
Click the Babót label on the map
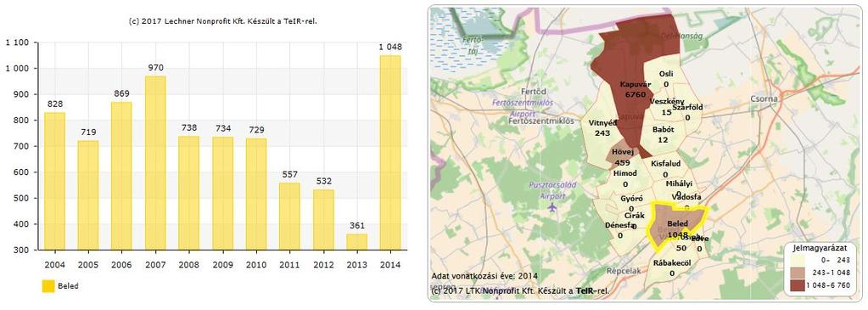[664, 129]
